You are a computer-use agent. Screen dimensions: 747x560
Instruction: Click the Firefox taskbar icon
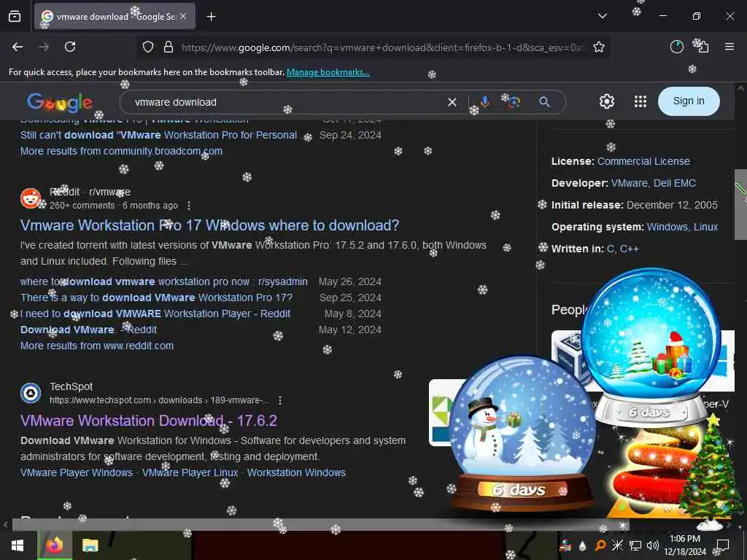pyautogui.click(x=55, y=545)
